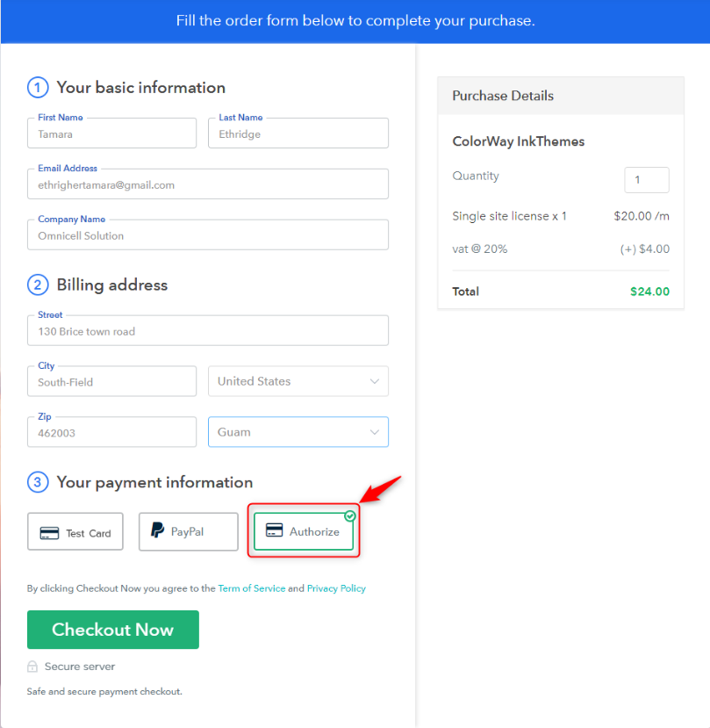Click the Authorize card icon
This screenshot has width=710, height=728.
pyautogui.click(x=274, y=530)
